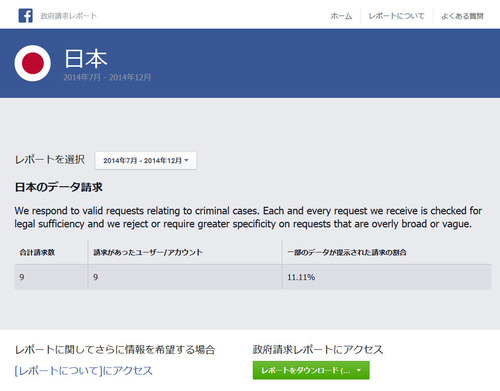The height and width of the screenshot is (391, 500).
Task: Click the green レポートをダウンロード button
Action: click(311, 370)
